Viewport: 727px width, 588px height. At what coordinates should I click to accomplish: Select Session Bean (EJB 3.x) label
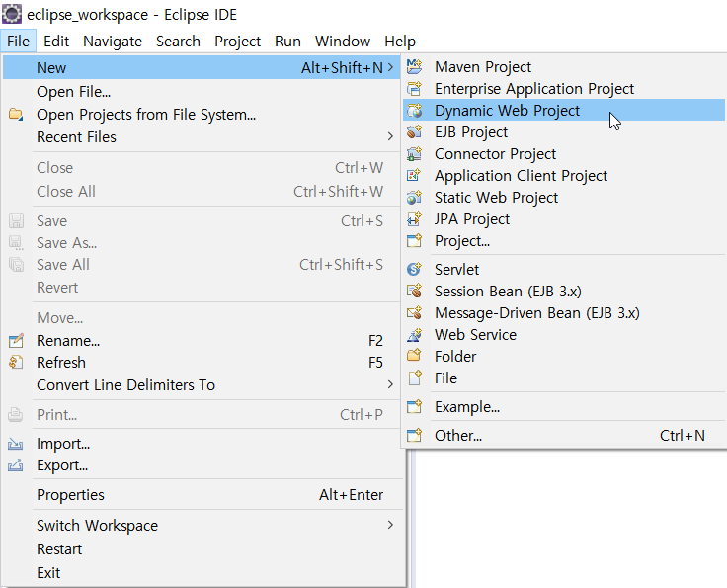508,292
